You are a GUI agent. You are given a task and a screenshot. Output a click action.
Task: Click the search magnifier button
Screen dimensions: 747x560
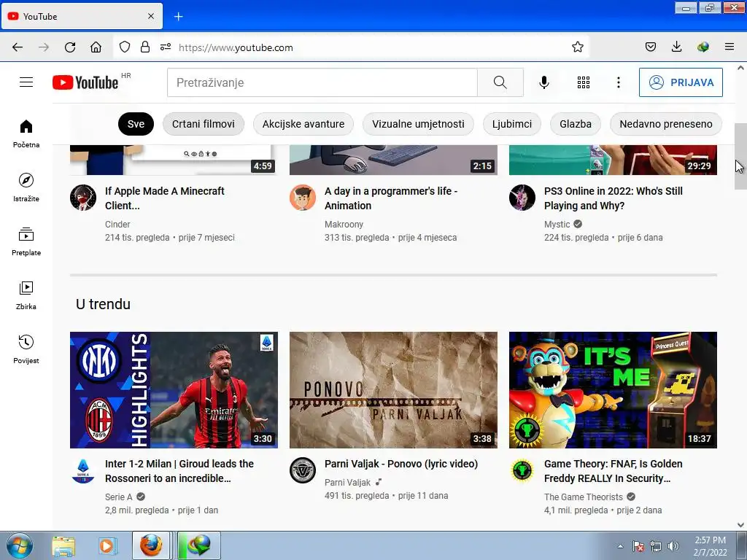[x=500, y=82]
